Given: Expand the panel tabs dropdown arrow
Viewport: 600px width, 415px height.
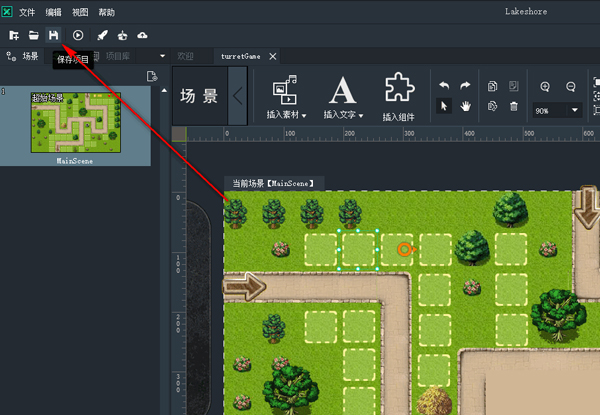Looking at the screenshot, I should click(x=162, y=56).
